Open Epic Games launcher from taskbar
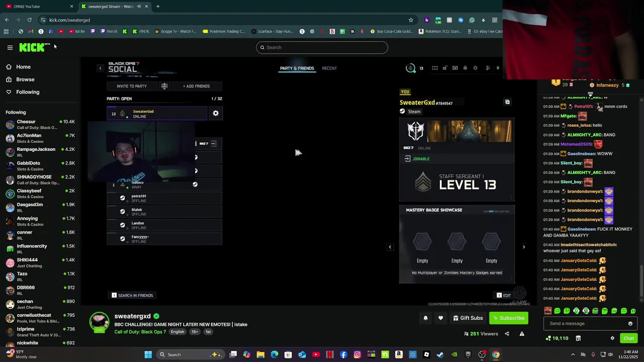Image resolution: width=644 pixels, height=362 pixels. pos(468,354)
